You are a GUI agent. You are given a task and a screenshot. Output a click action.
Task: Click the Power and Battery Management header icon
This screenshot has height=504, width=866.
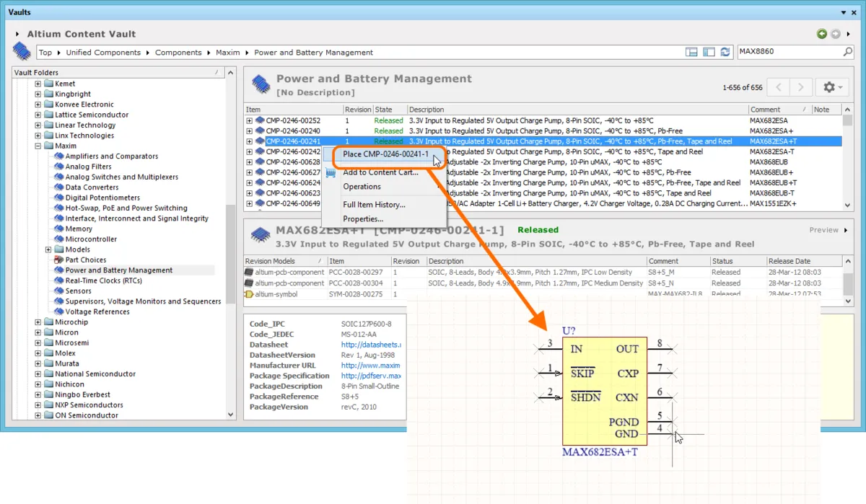point(260,84)
